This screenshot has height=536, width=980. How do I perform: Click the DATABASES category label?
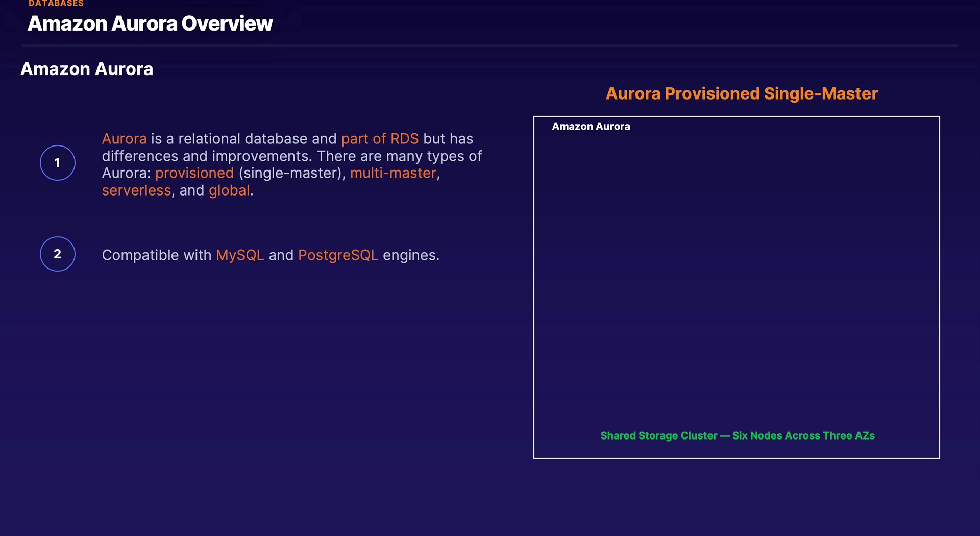[56, 3]
